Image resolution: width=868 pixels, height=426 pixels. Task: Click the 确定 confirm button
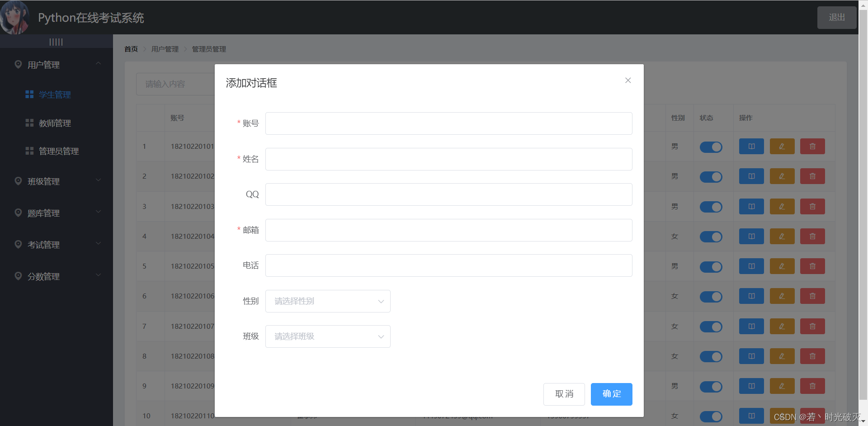[x=612, y=394]
